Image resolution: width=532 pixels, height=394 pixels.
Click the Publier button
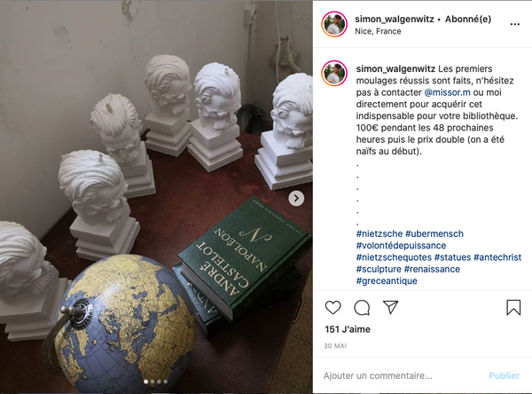click(x=505, y=375)
